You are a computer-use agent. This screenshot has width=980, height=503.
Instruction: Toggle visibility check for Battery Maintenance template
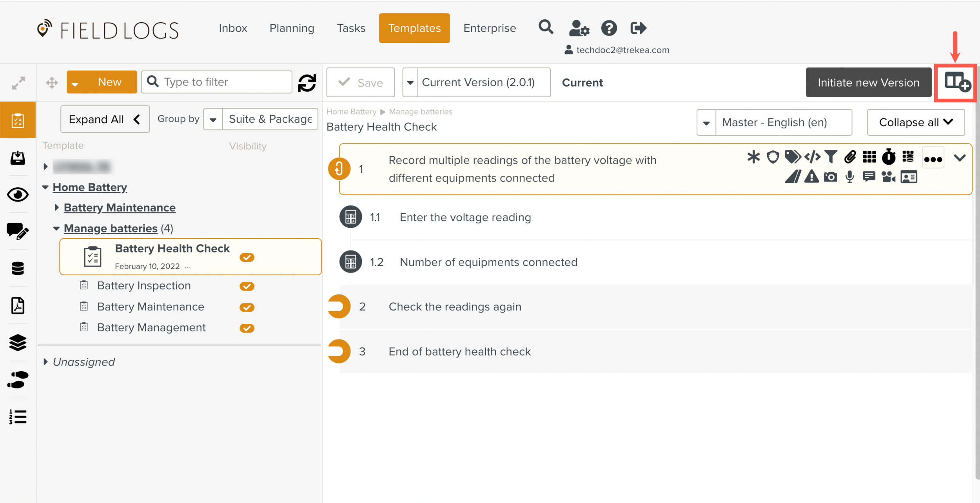pos(247,307)
